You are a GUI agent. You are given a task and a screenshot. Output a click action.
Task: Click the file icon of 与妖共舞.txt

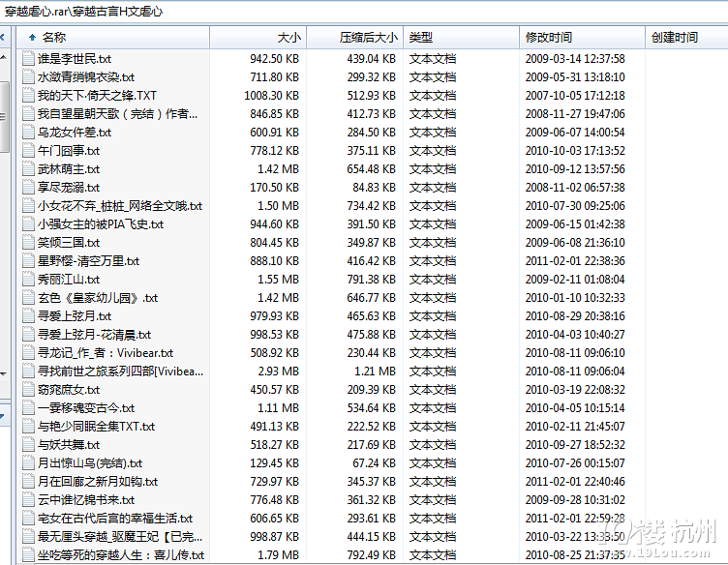pyautogui.click(x=28, y=445)
